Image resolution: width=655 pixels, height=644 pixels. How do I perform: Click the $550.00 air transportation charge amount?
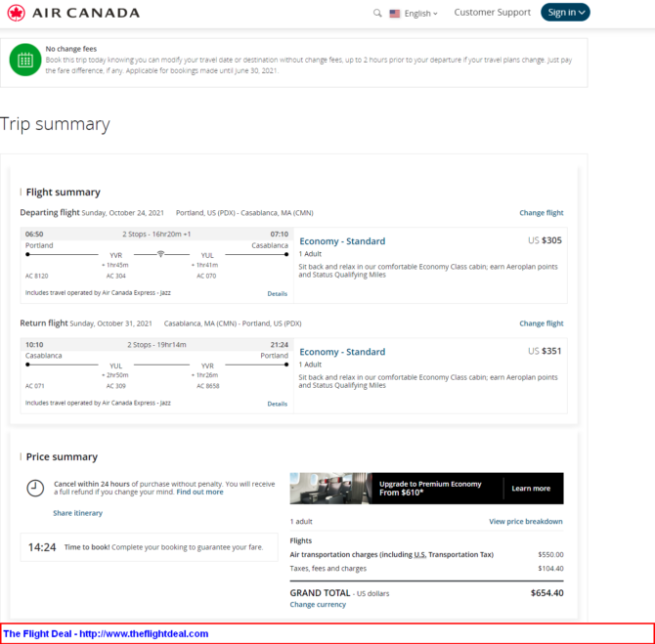tap(550, 555)
